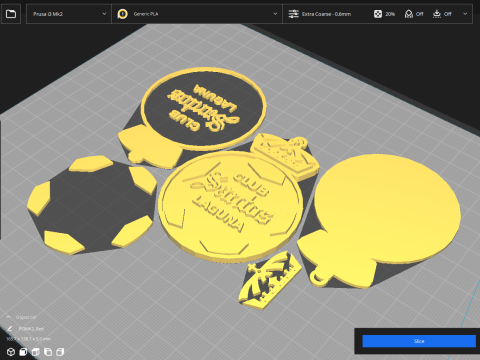The height and width of the screenshot is (360, 480).
Task: Click the support icon showing Off
Action: [409, 14]
